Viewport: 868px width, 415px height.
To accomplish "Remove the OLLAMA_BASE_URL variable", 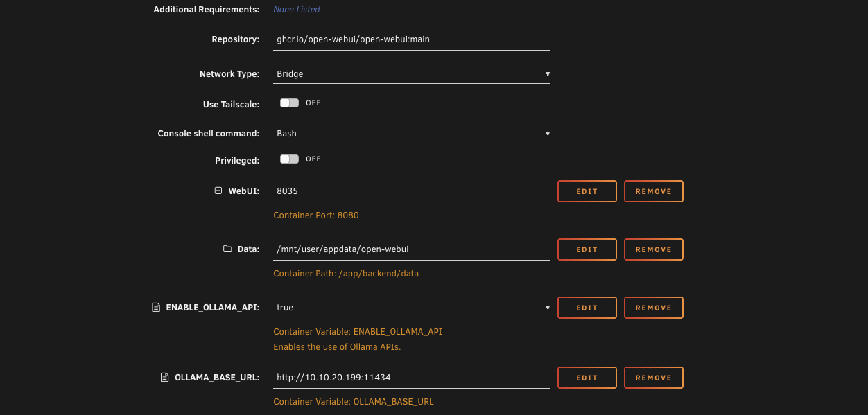I will (x=653, y=378).
